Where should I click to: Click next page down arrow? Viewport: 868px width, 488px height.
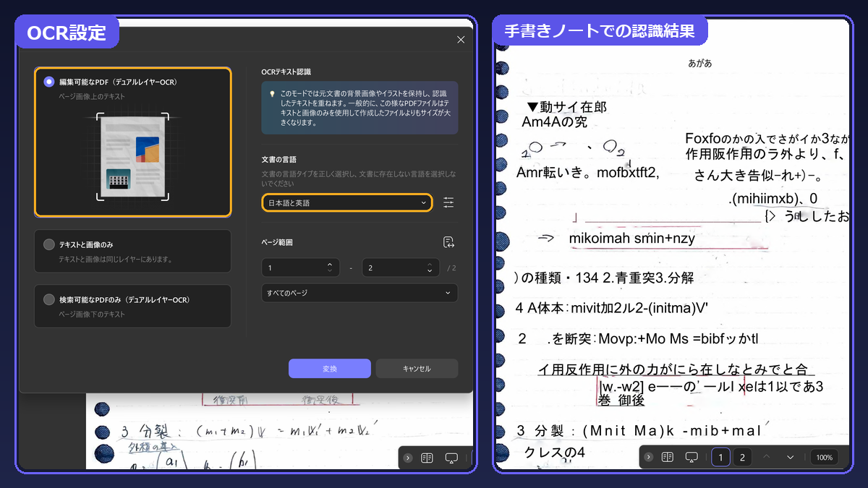(x=790, y=457)
